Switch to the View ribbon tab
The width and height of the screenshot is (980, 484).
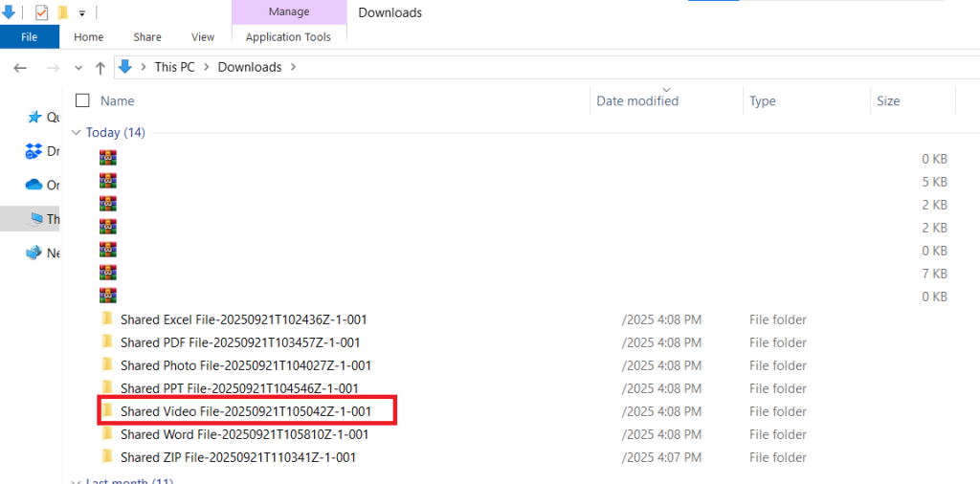(203, 37)
